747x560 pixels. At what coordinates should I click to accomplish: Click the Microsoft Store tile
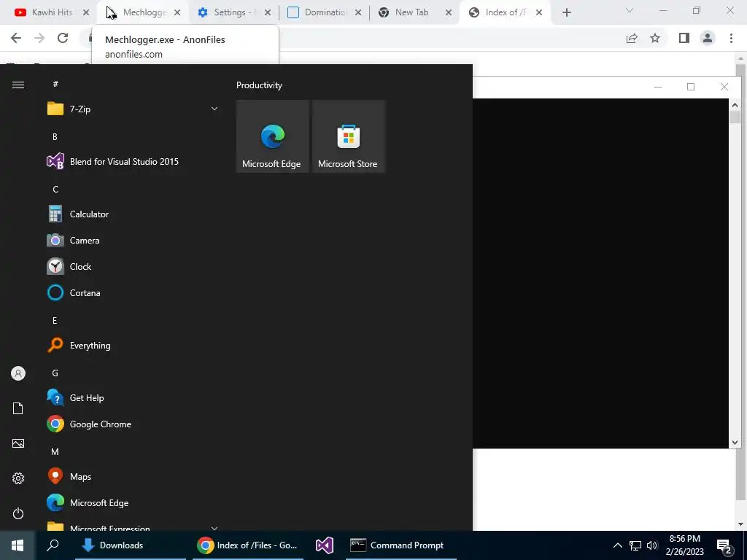[348, 136]
